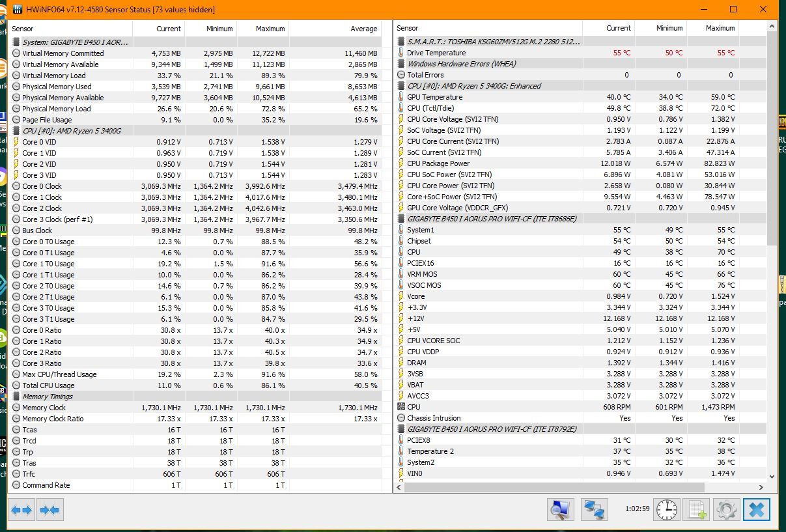
Task: Click the Virtual Memory Committed row icon
Action: pyautogui.click(x=16, y=53)
